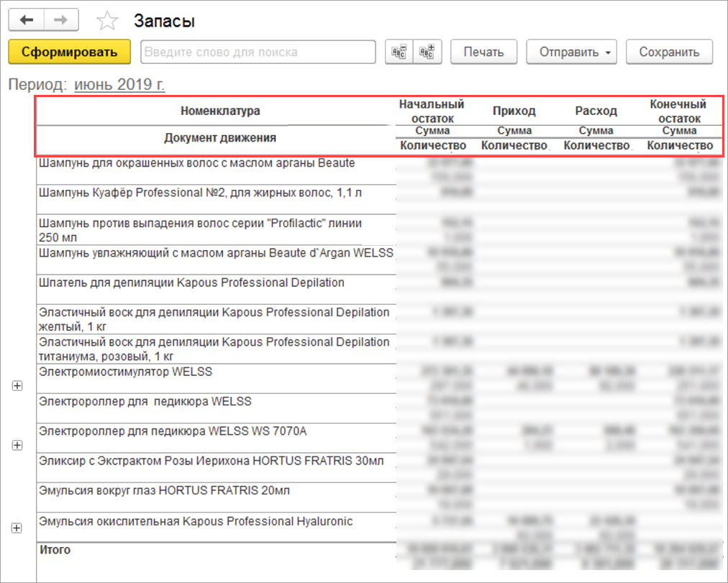Viewport: 728px width, 583px height.
Task: Select Шампунь Куафёр Professional №2 row
Action: pos(217,199)
